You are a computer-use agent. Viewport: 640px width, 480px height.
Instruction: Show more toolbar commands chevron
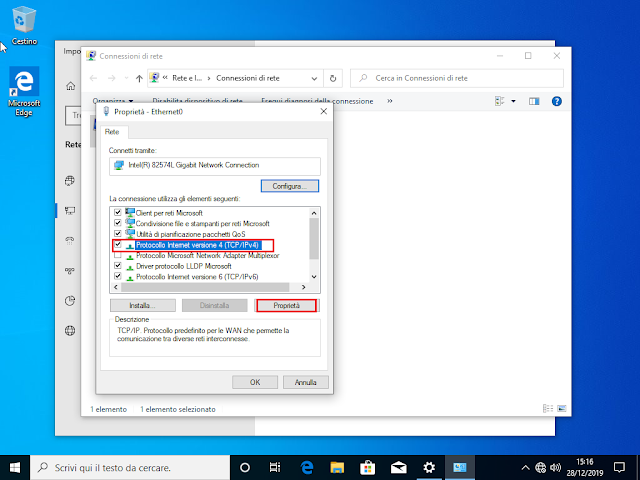tap(390, 101)
